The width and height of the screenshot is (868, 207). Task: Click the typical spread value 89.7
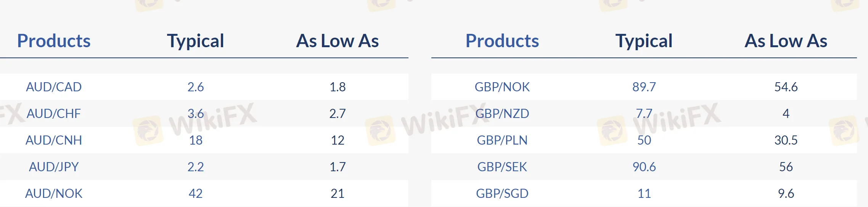(x=644, y=87)
